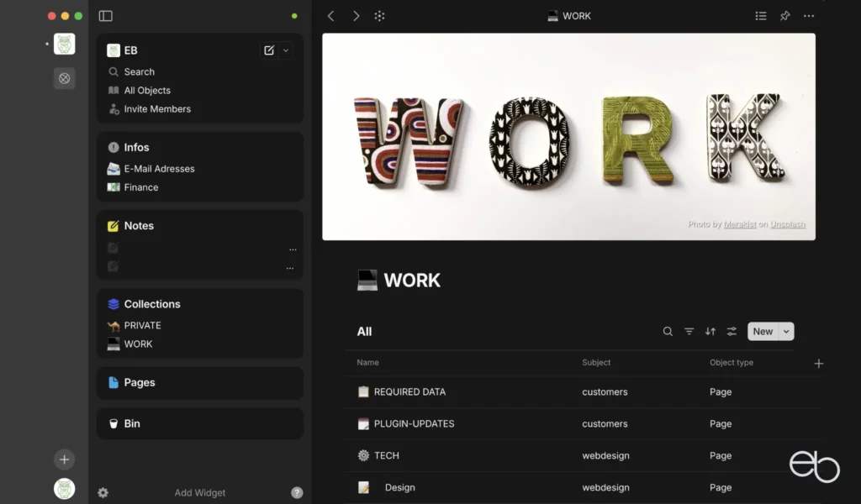
Task: Open the Notes widget header
Action: tap(139, 226)
